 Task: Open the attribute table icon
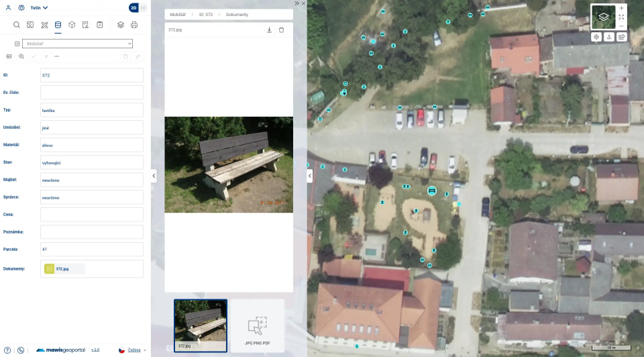coord(9,56)
